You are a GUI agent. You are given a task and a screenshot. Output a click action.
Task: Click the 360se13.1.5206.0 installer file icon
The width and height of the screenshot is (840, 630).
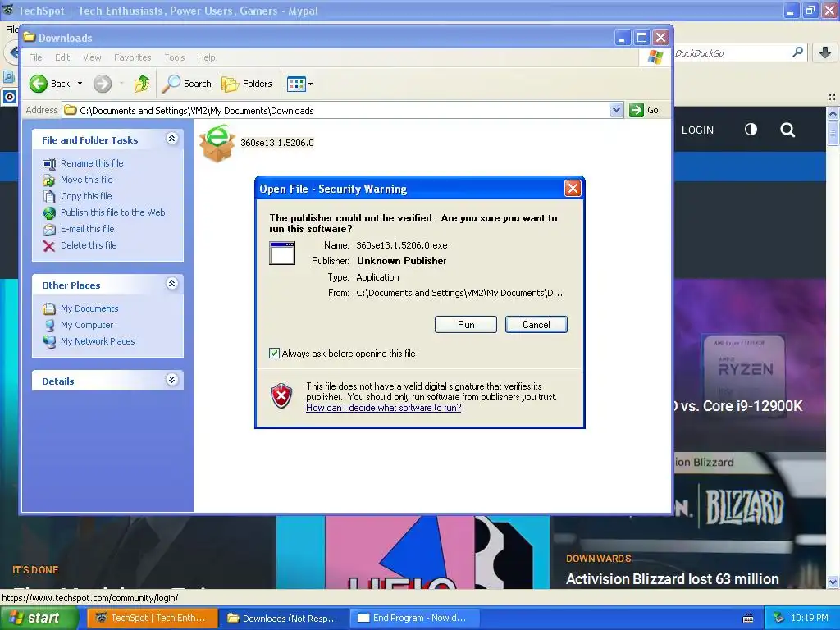point(217,143)
